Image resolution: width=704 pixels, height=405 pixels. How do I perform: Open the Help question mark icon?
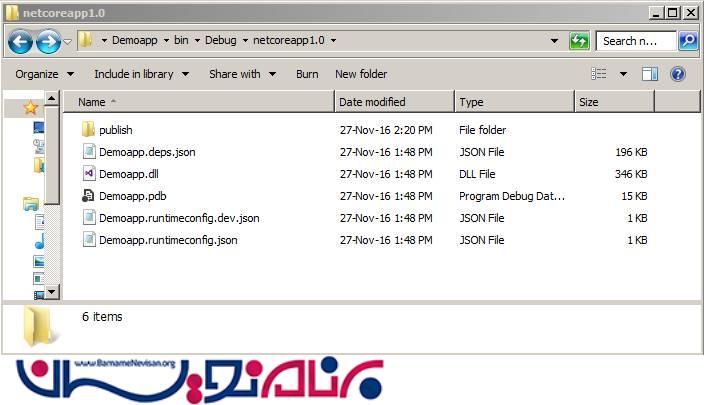(678, 74)
